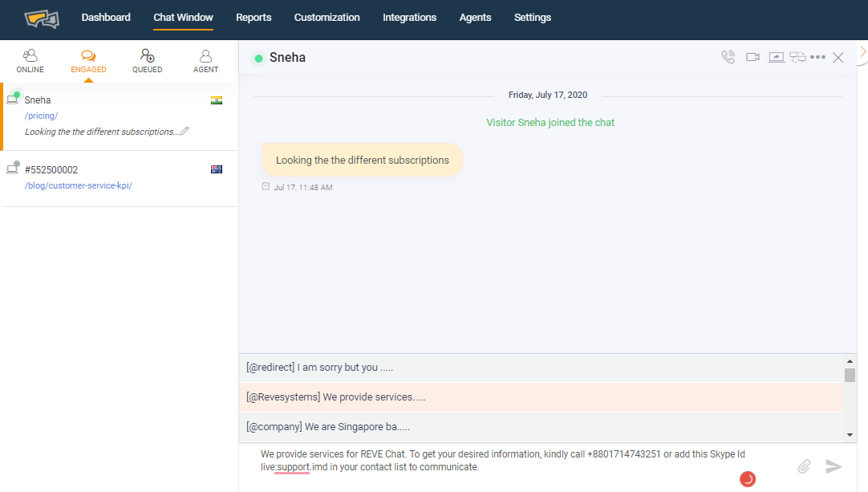This screenshot has width=868, height=492.
Task: Click the clock icon beside message timestamp
Action: point(266,187)
